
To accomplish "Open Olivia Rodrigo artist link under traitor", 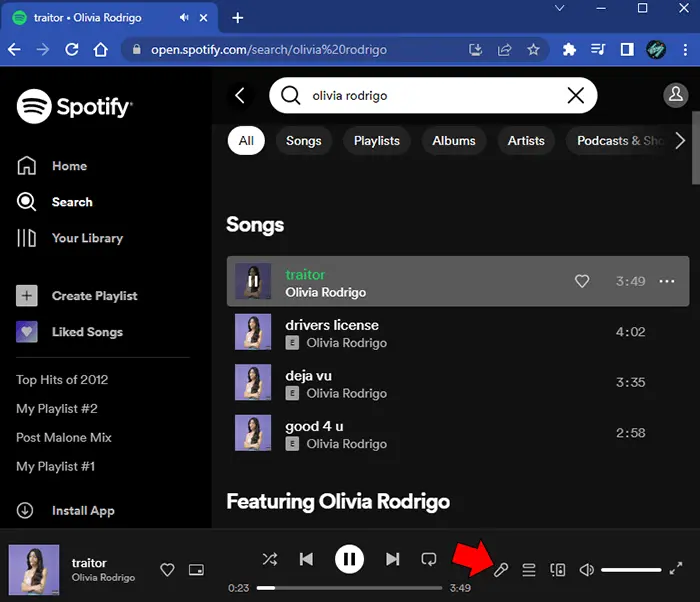I will tap(325, 292).
